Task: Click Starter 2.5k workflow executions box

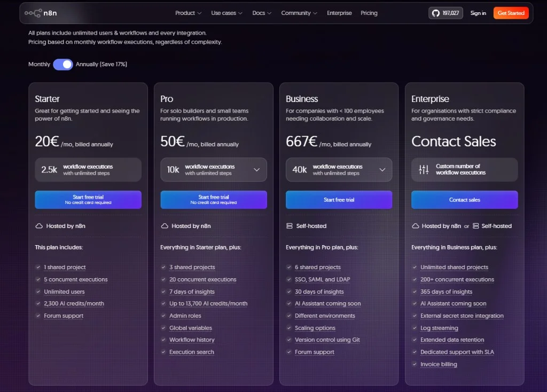Action: click(88, 169)
